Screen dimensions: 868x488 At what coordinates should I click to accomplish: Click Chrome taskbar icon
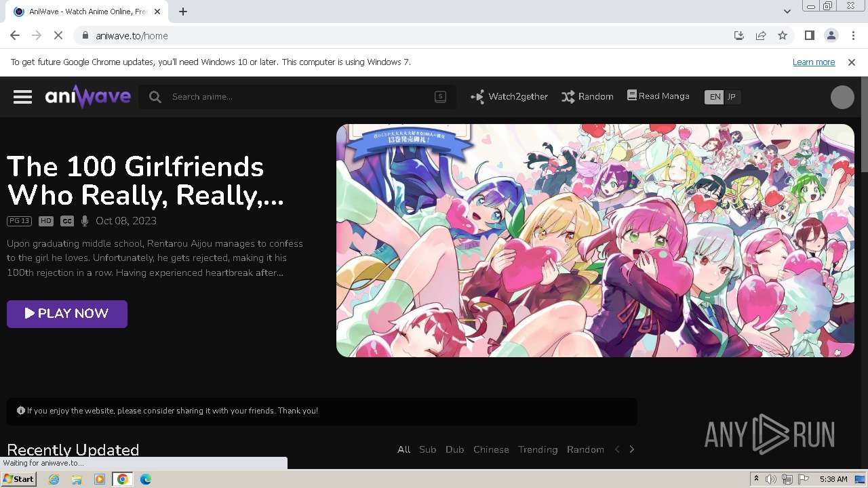(x=123, y=479)
